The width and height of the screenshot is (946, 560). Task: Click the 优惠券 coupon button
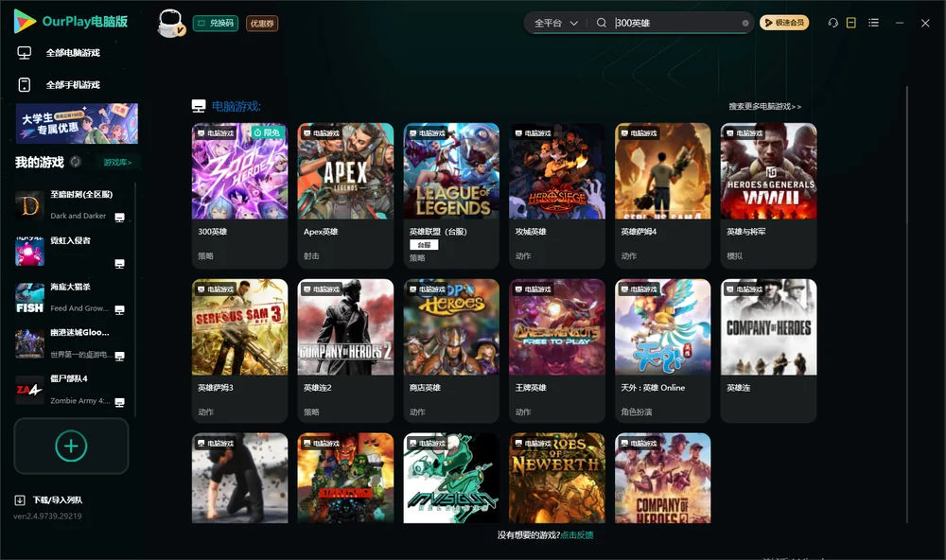[x=262, y=24]
